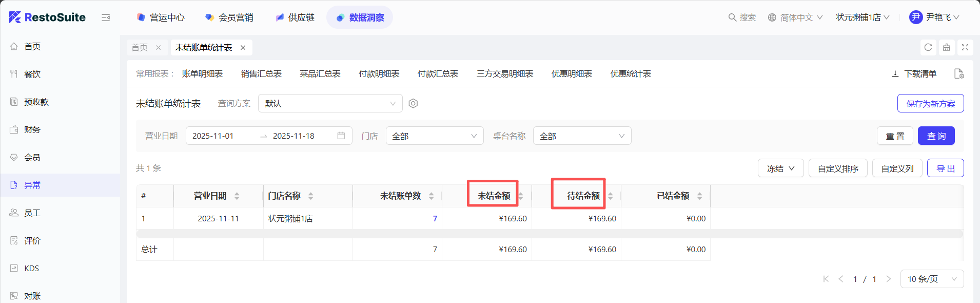Viewport: 980px width, 303px height.
Task: Sort by 营业日期 column
Action: click(237, 196)
